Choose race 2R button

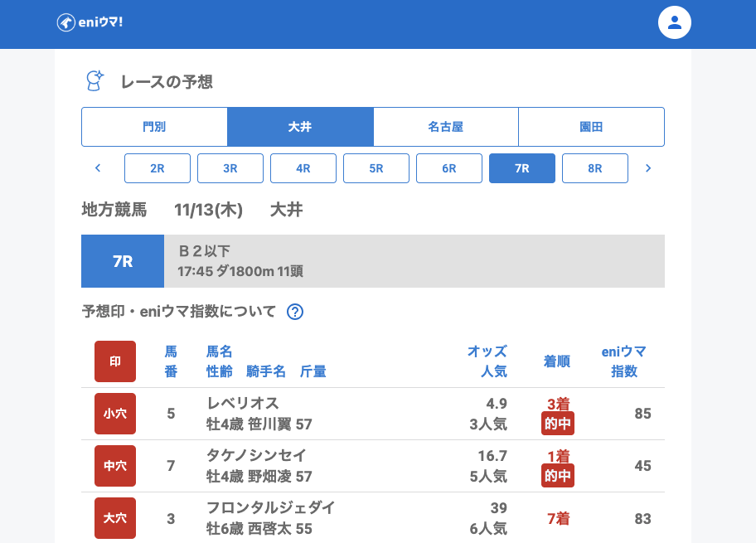tap(157, 168)
